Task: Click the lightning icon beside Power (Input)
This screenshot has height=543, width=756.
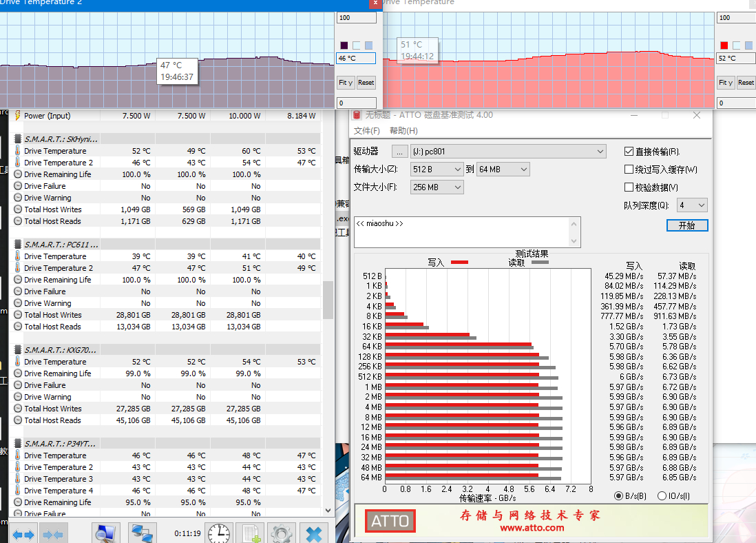Action: pyautogui.click(x=17, y=115)
